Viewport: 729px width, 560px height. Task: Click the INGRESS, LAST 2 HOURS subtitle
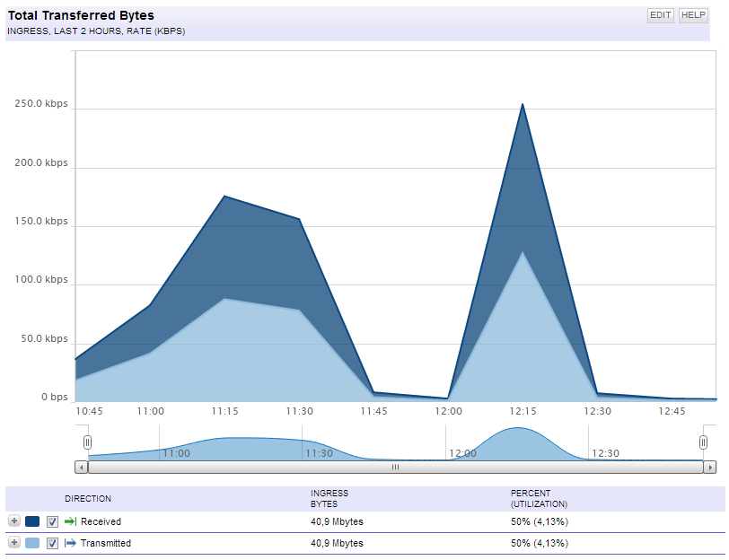click(96, 31)
